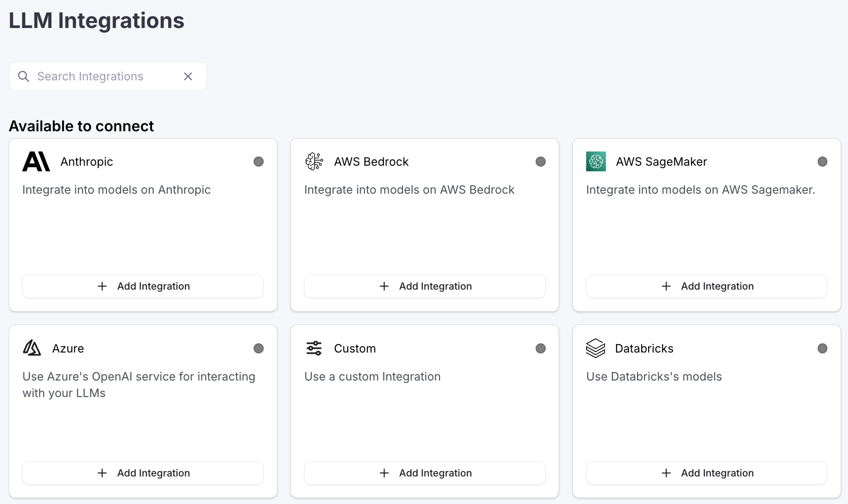Click 'Use a custom Integration' description
This screenshot has height=504, width=848.
tap(373, 376)
